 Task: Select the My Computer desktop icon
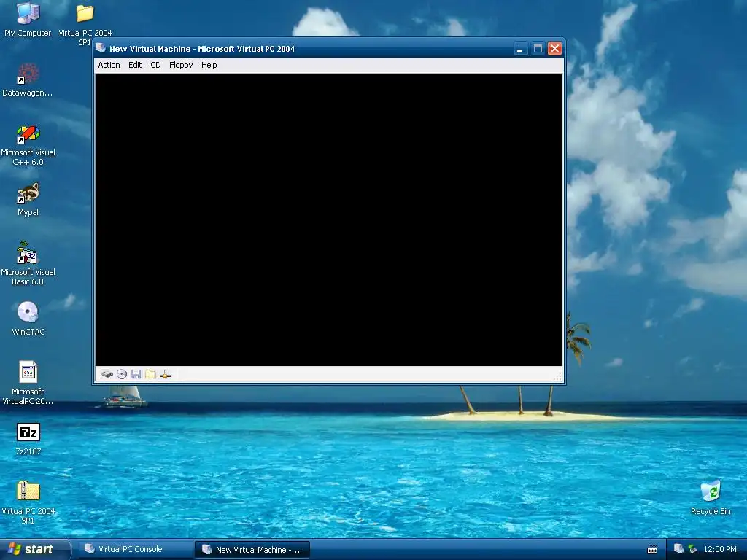[28, 20]
